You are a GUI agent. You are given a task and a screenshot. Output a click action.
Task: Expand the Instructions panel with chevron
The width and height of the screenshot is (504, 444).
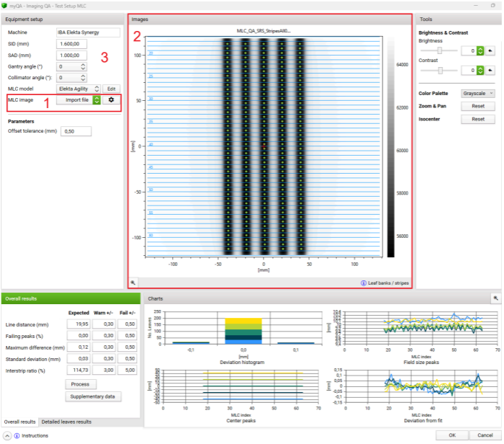tap(7, 436)
